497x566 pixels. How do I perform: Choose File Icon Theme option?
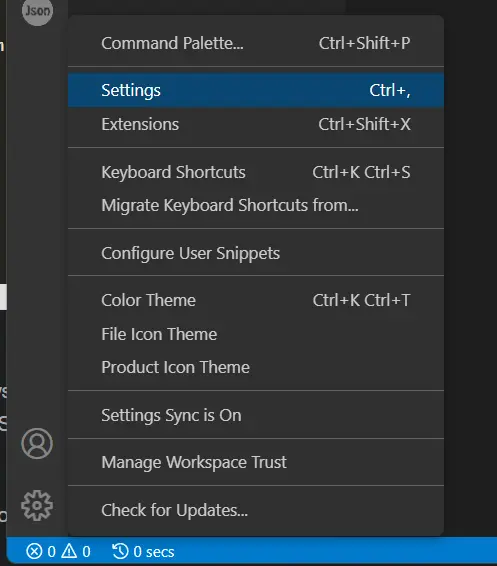(x=256, y=334)
